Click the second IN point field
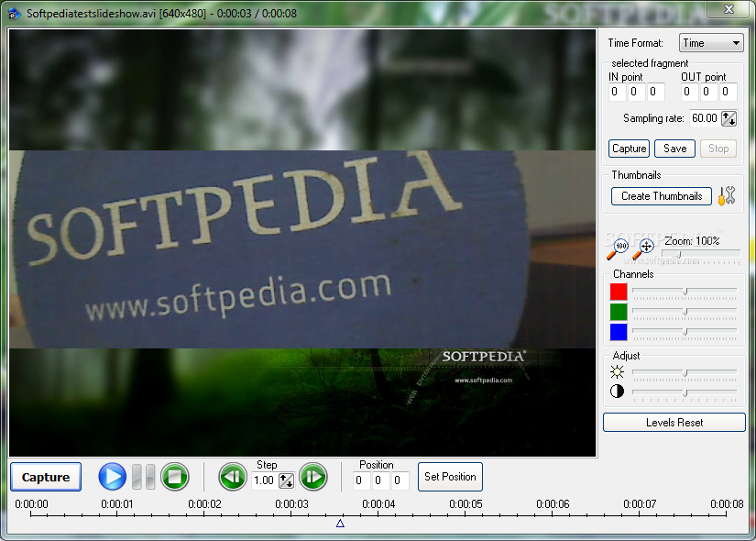The width and height of the screenshot is (756, 541). (636, 92)
